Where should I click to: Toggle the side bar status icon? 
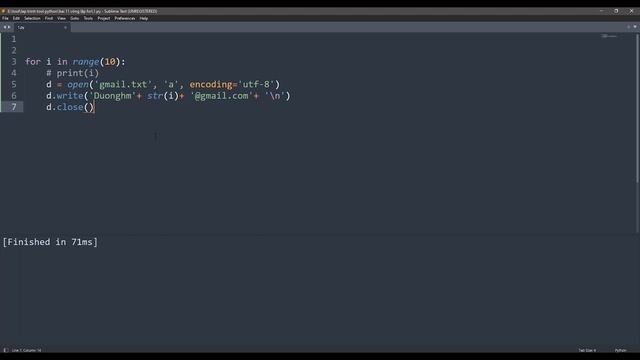coord(6,350)
